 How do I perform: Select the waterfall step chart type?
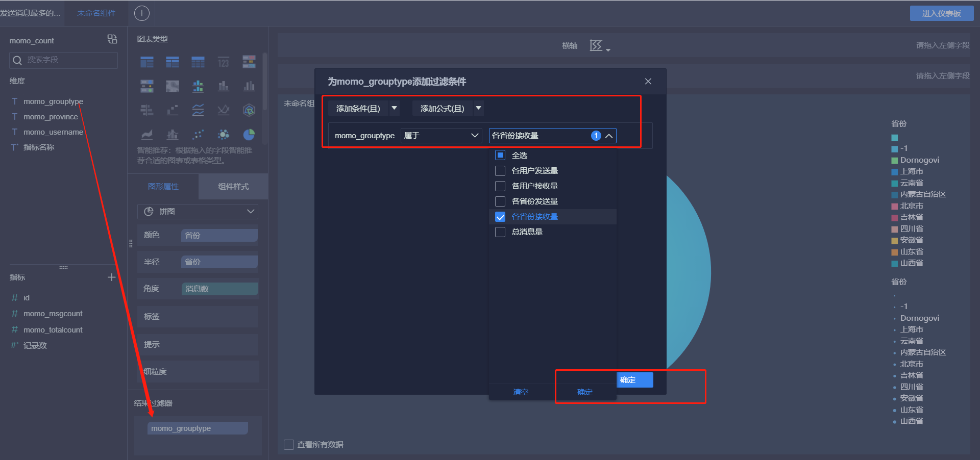(x=173, y=110)
